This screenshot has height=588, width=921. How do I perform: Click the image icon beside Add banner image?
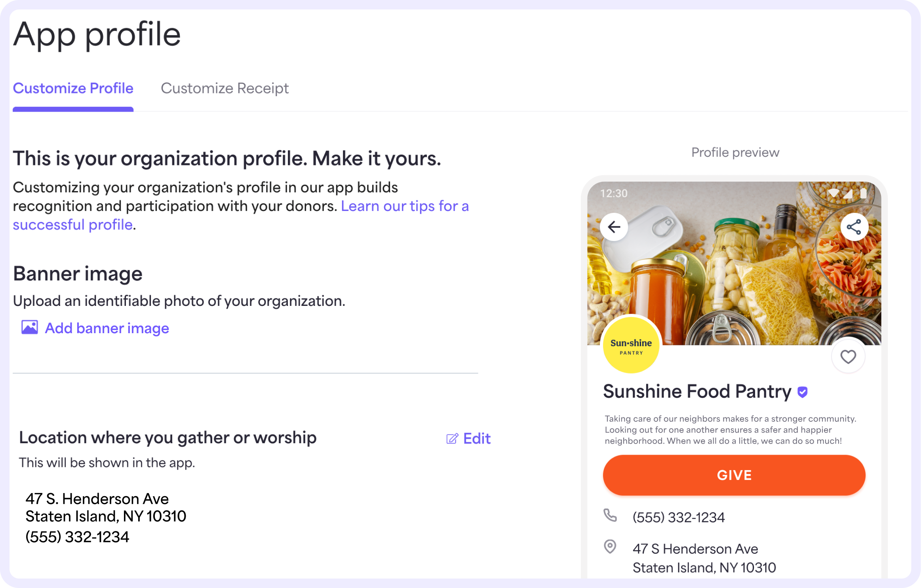(29, 327)
